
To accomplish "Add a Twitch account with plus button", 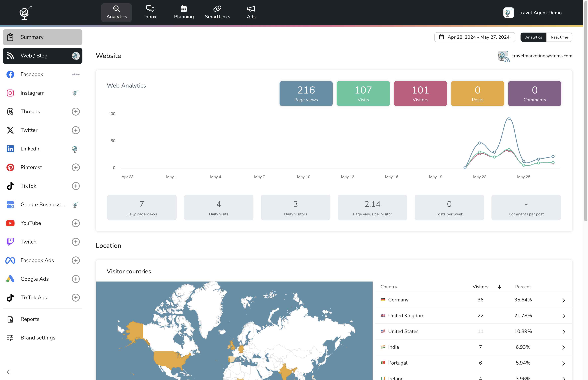I will click(x=76, y=242).
